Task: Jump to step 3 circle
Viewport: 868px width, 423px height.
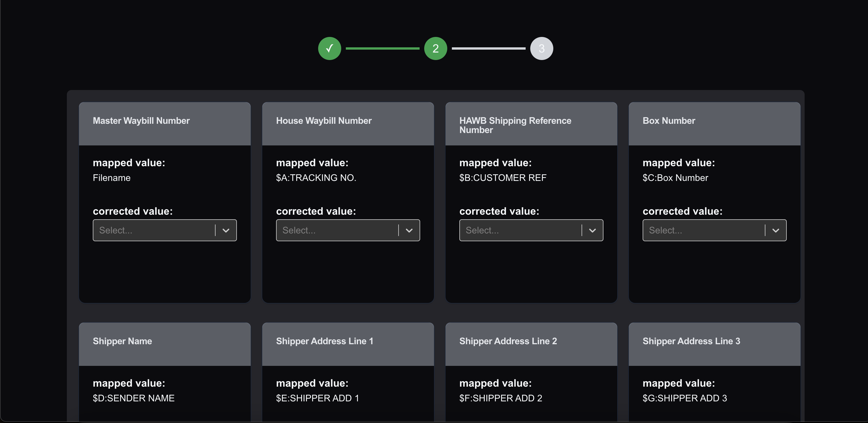Action: pos(541,48)
